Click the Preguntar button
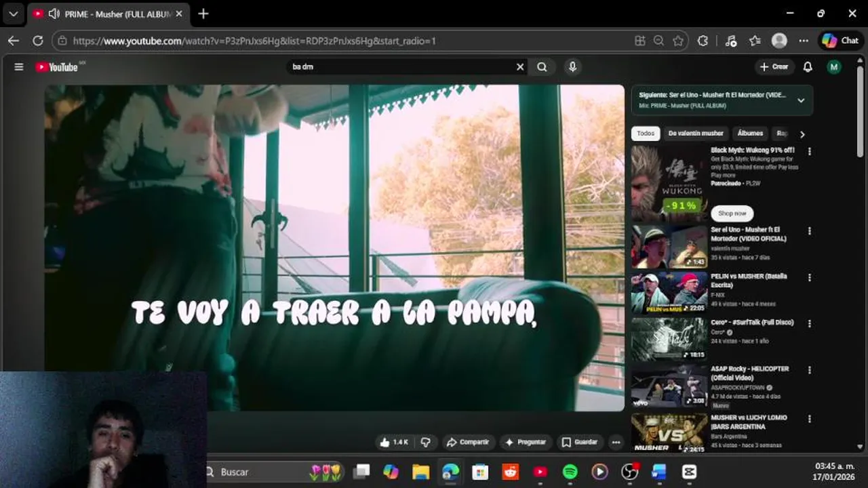The image size is (868, 488). tap(525, 442)
